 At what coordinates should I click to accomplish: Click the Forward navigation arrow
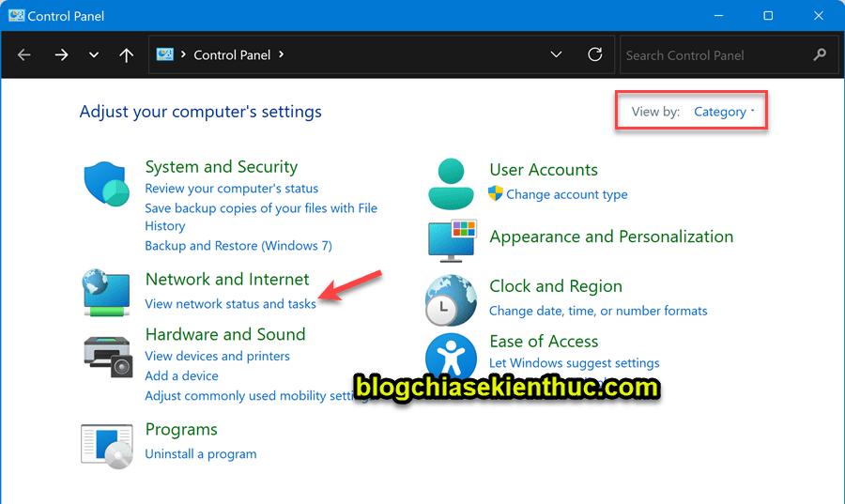tap(61, 55)
